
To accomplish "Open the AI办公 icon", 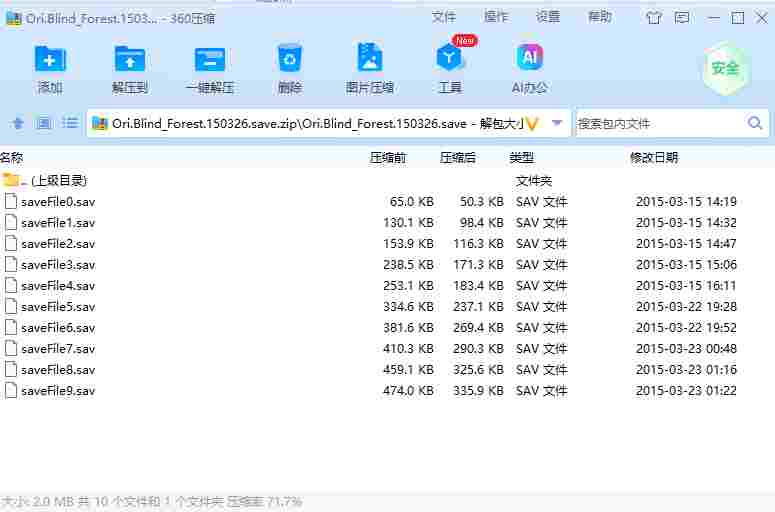I will coord(529,57).
